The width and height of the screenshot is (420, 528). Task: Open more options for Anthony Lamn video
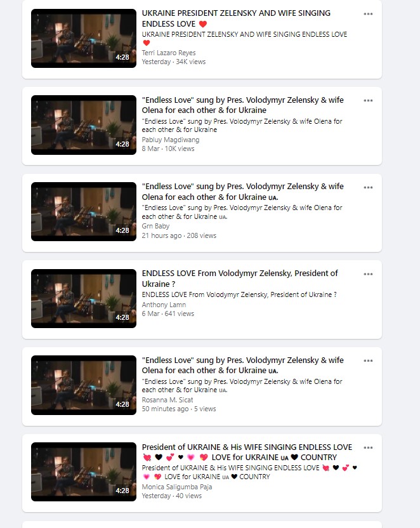[368, 274]
